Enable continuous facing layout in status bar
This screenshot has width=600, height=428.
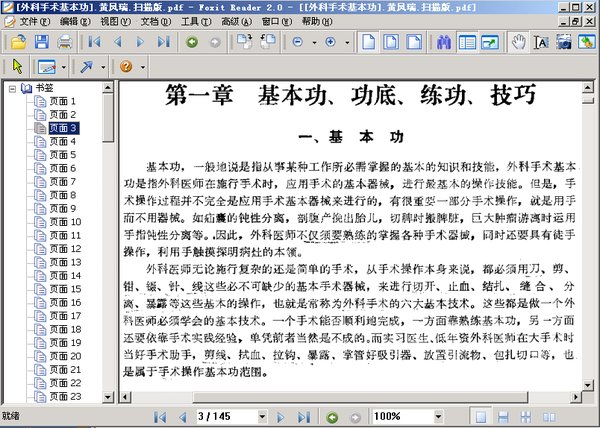click(526, 417)
